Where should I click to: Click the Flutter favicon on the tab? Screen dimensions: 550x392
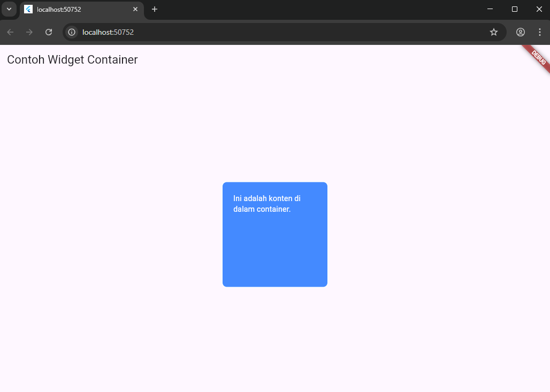pos(28,9)
